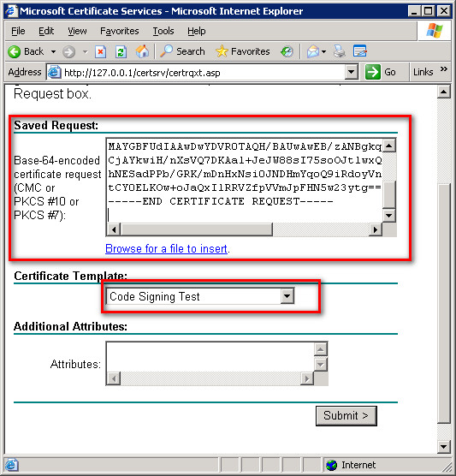
Task: Open the Back button history dropdown arrow
Action: pyautogui.click(x=53, y=52)
